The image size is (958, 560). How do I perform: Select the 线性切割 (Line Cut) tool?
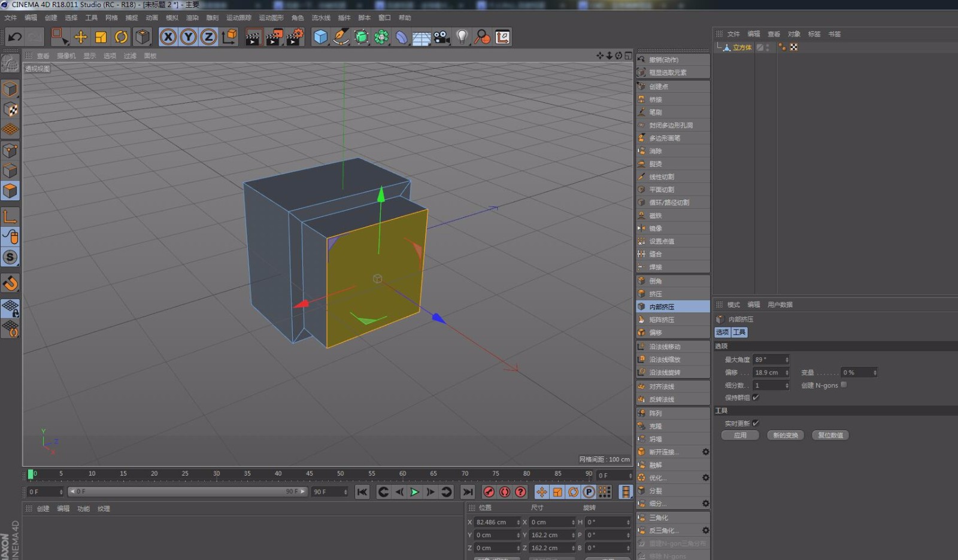point(659,176)
